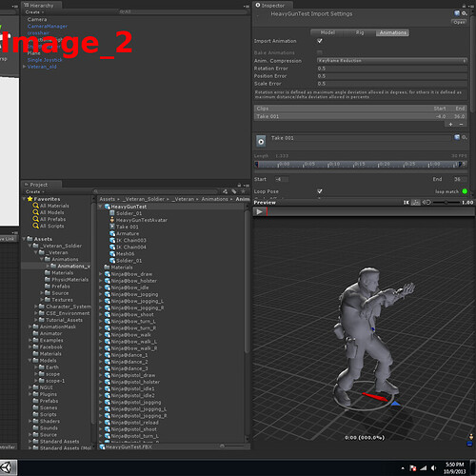Toggle the Loop Pose checkbox
Image resolution: width=476 pixels, height=476 pixels.
pyautogui.click(x=320, y=191)
